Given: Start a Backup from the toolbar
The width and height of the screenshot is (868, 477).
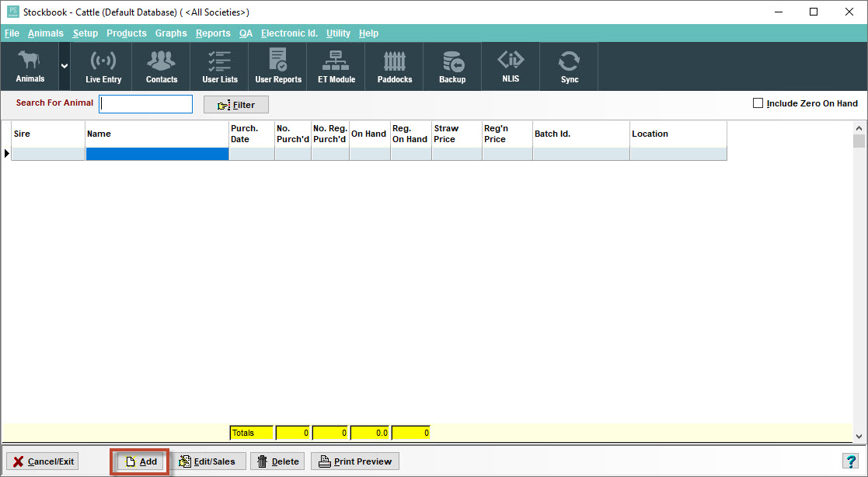Looking at the screenshot, I should (452, 66).
